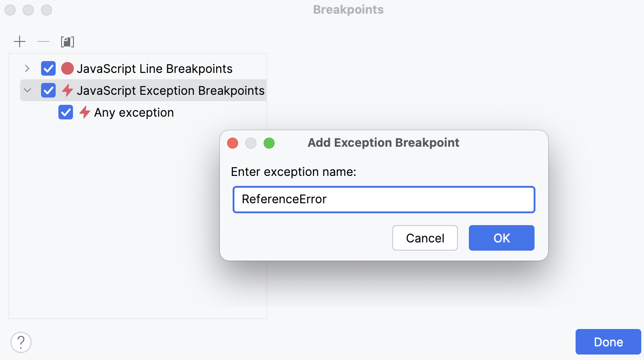
Task: Click the green zoom button on the dialog
Action: click(x=269, y=143)
